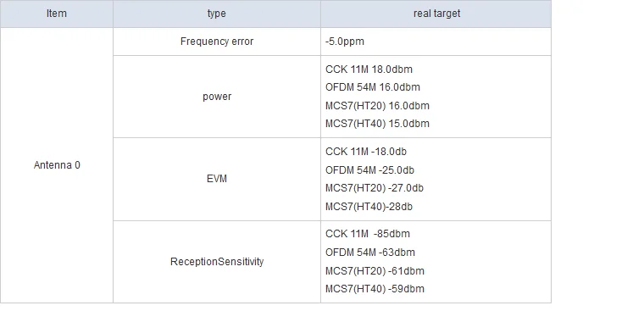Viewport: 644px width, 311px height.
Task: Click CCK 11M -85dbm sensitivity value
Action: [368, 234]
